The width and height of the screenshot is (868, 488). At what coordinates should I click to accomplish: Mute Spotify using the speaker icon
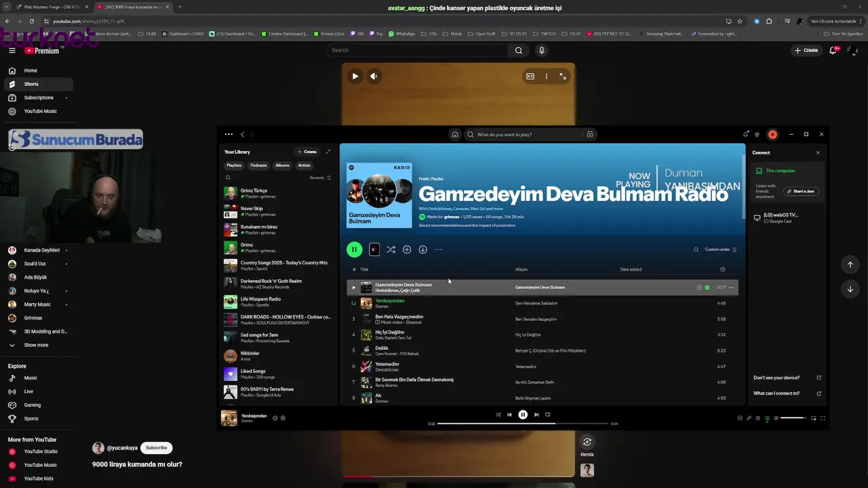776,418
